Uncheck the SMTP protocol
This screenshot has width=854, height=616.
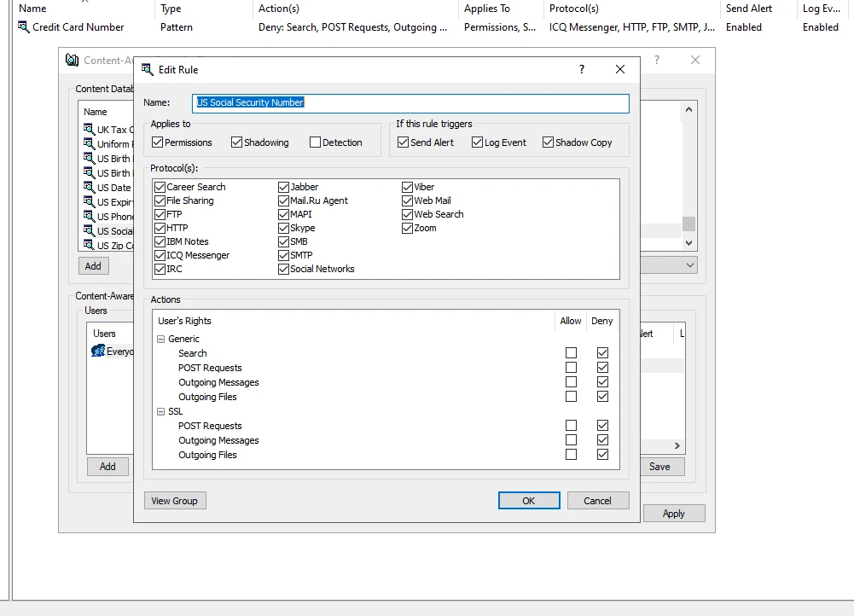click(283, 255)
